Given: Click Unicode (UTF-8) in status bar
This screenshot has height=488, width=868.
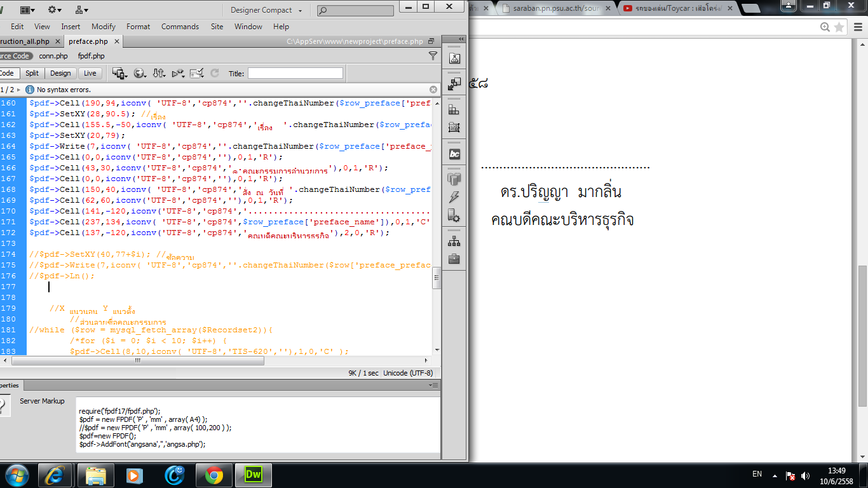Looking at the screenshot, I should 408,373.
